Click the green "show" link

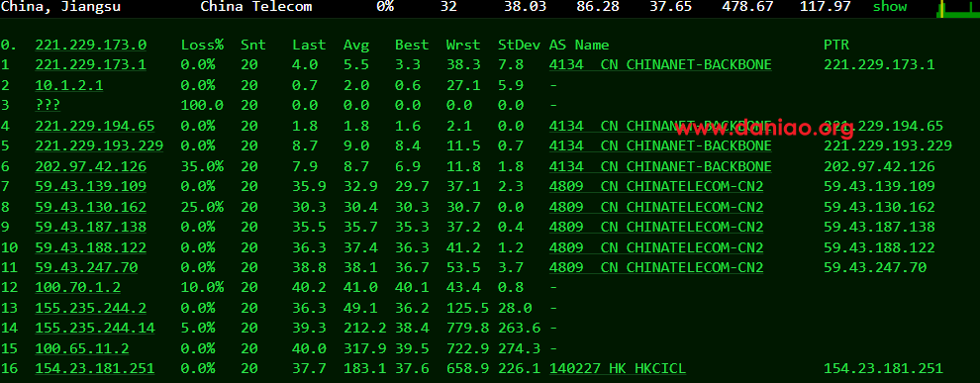point(889,7)
